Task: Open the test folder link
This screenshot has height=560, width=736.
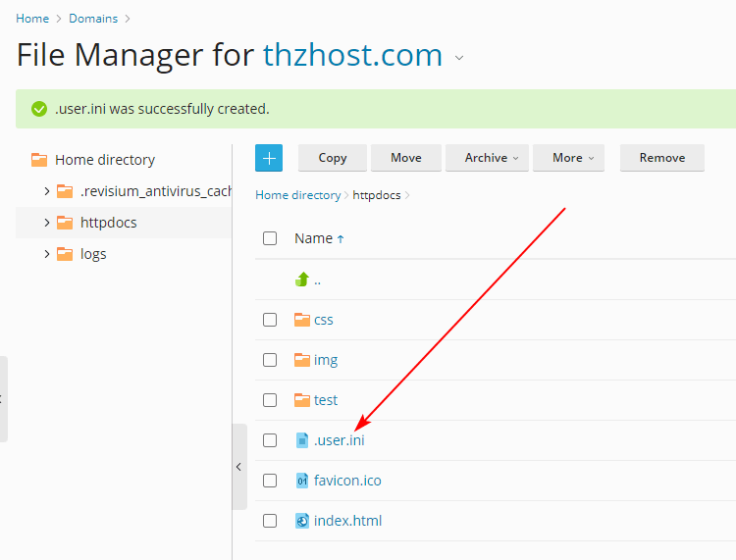Action: pyautogui.click(x=326, y=400)
